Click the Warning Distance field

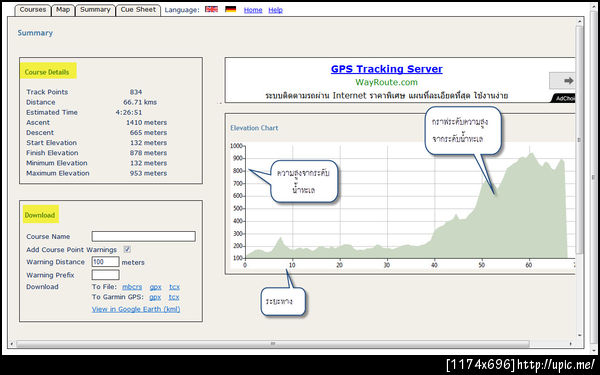click(105, 262)
